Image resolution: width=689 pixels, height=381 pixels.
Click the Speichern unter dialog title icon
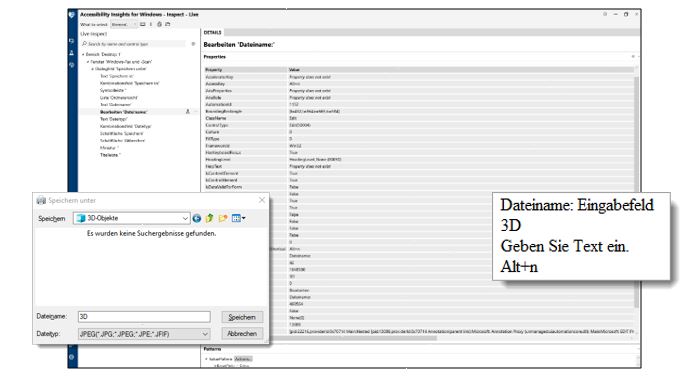41,200
